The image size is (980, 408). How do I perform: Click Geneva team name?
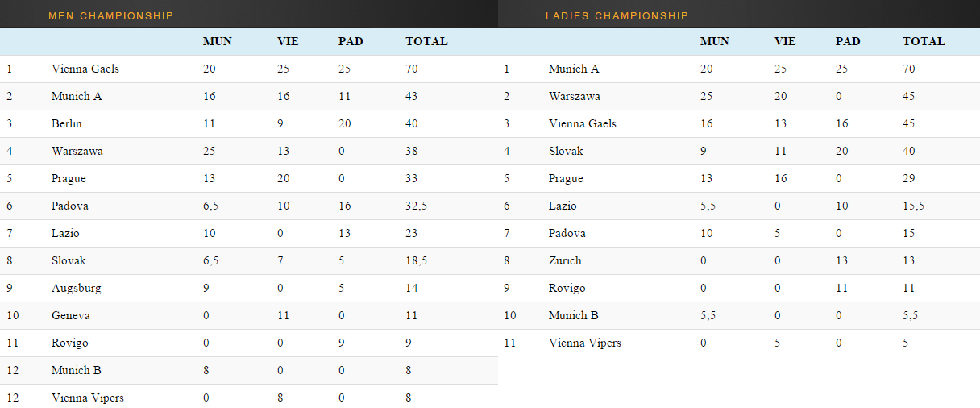click(70, 315)
